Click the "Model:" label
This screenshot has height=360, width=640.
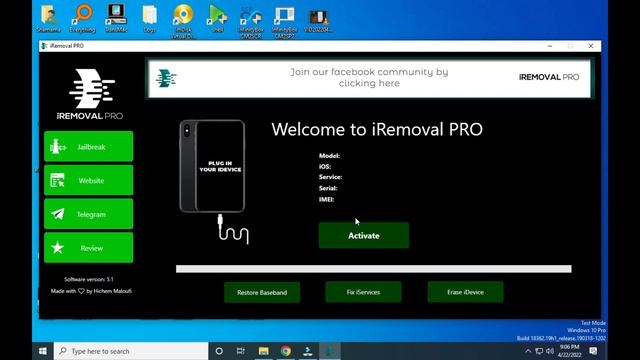pyautogui.click(x=329, y=156)
